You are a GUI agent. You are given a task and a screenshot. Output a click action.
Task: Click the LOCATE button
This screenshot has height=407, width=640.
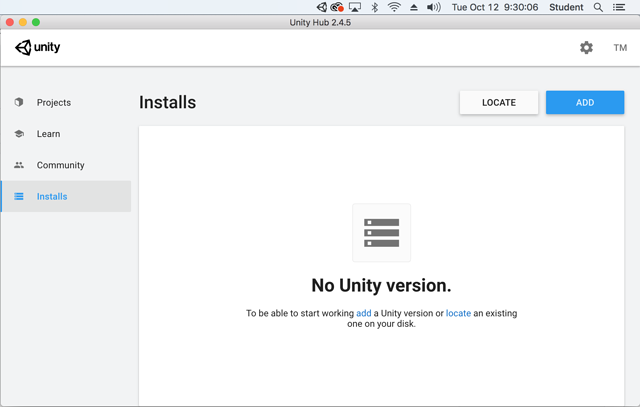[499, 102]
